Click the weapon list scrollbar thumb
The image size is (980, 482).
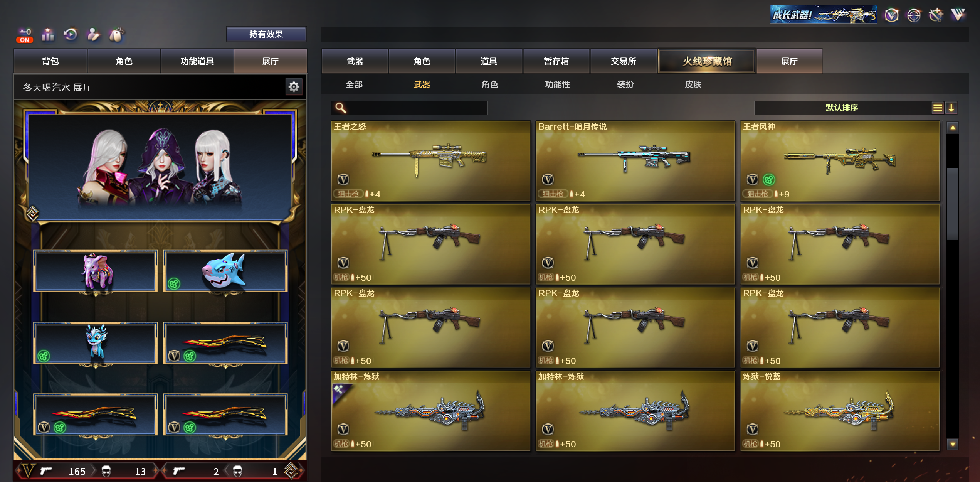click(x=953, y=204)
